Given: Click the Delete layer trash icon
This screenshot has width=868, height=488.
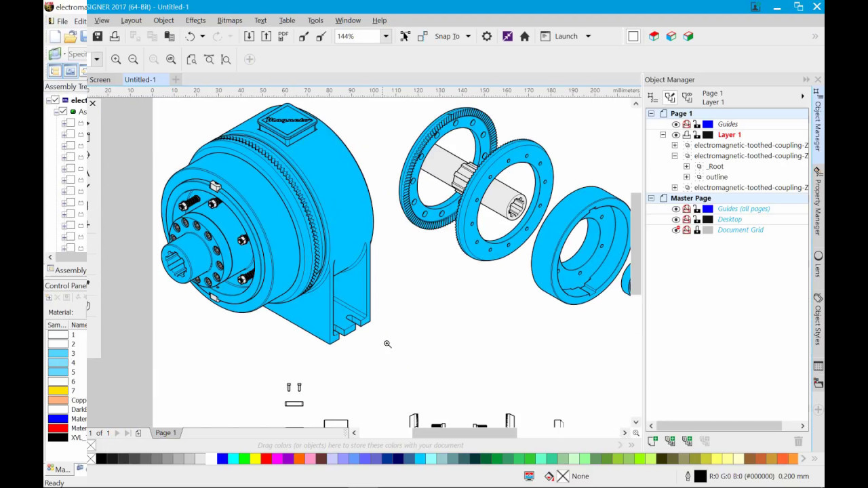Looking at the screenshot, I should click(798, 441).
